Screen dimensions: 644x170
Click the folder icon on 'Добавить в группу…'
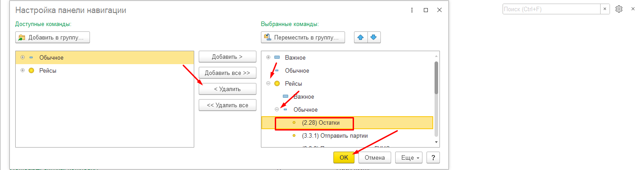(x=22, y=37)
